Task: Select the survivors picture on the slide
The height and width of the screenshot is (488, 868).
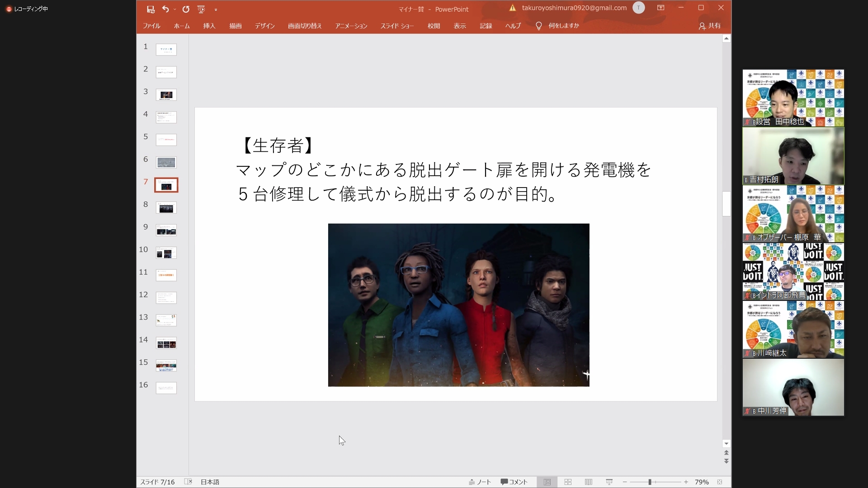Action: (x=458, y=305)
